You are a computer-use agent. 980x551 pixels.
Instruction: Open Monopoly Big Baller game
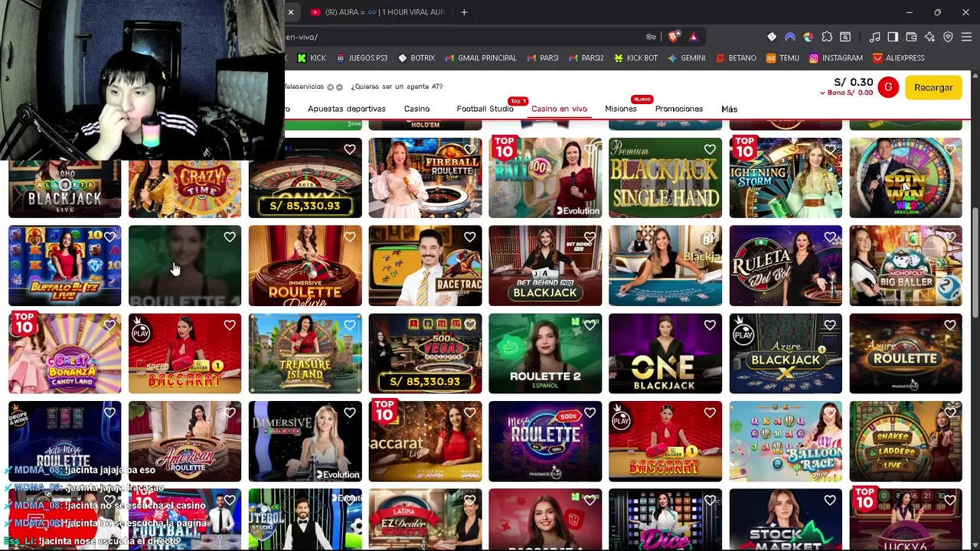click(x=906, y=266)
